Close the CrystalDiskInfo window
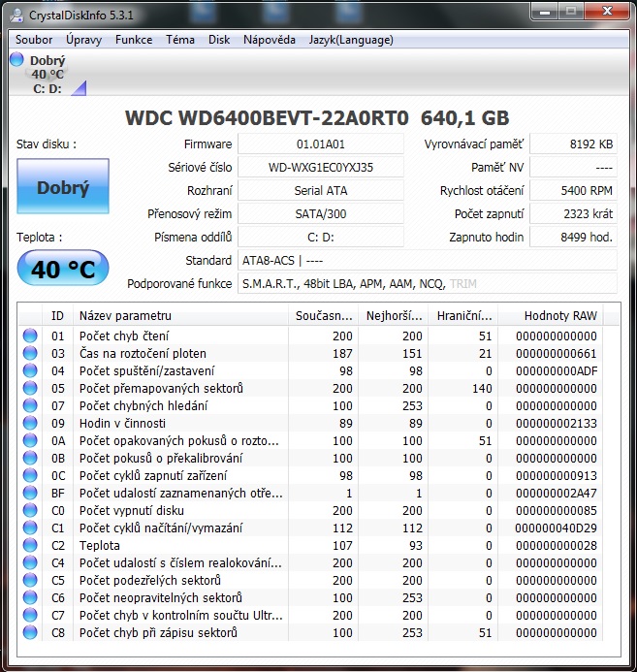The image size is (637, 672). coord(607,12)
